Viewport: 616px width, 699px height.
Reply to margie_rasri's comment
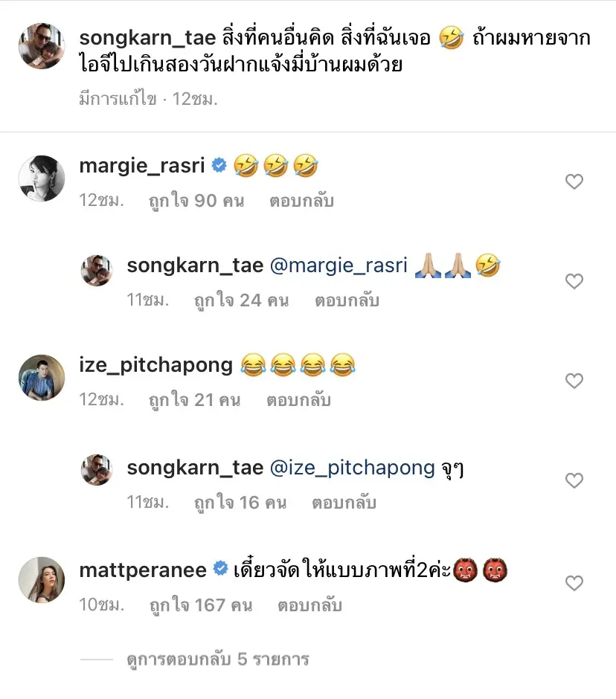pos(304,201)
